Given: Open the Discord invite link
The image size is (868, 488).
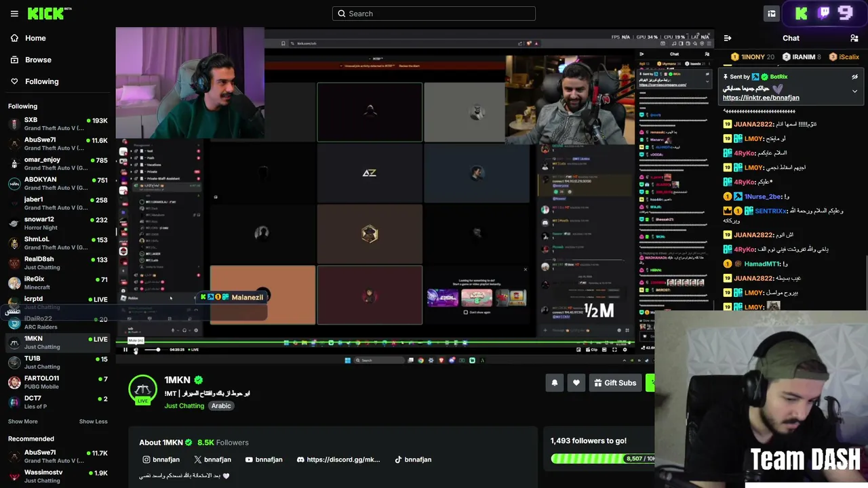Looking at the screenshot, I should 338,460.
